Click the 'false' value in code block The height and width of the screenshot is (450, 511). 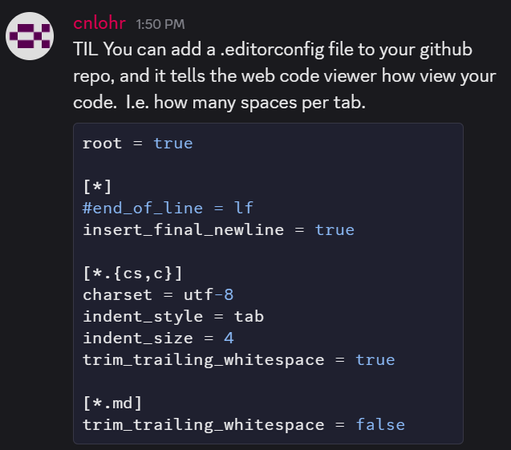tap(380, 425)
